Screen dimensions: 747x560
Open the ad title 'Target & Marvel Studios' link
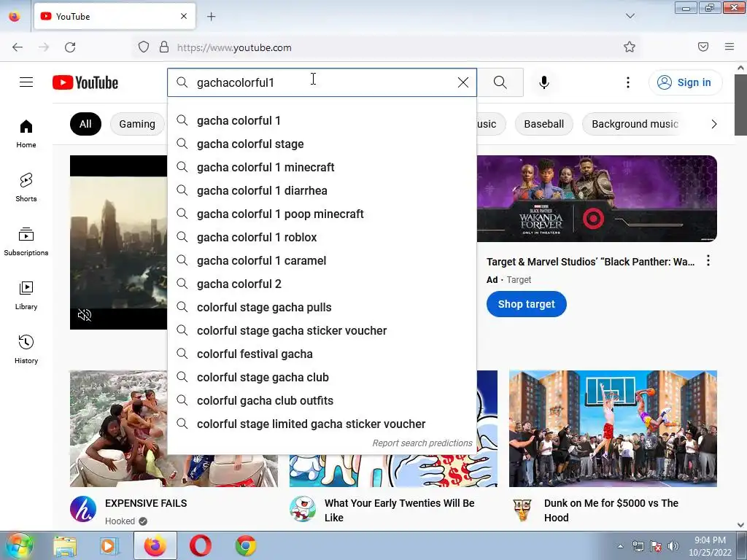(590, 262)
